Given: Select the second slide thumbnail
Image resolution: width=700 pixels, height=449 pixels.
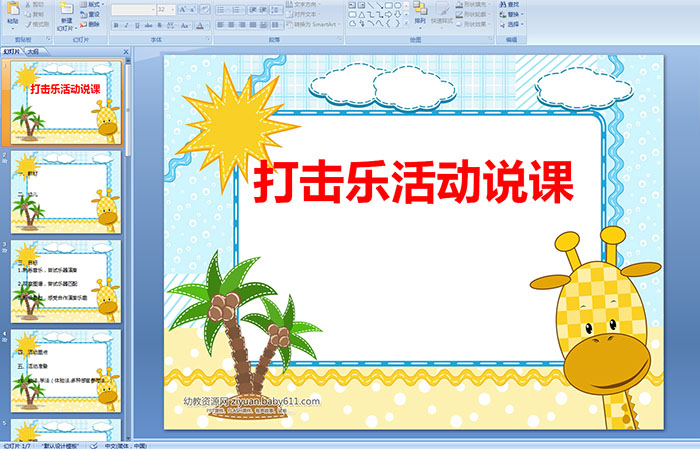Looking at the screenshot, I should [x=66, y=191].
